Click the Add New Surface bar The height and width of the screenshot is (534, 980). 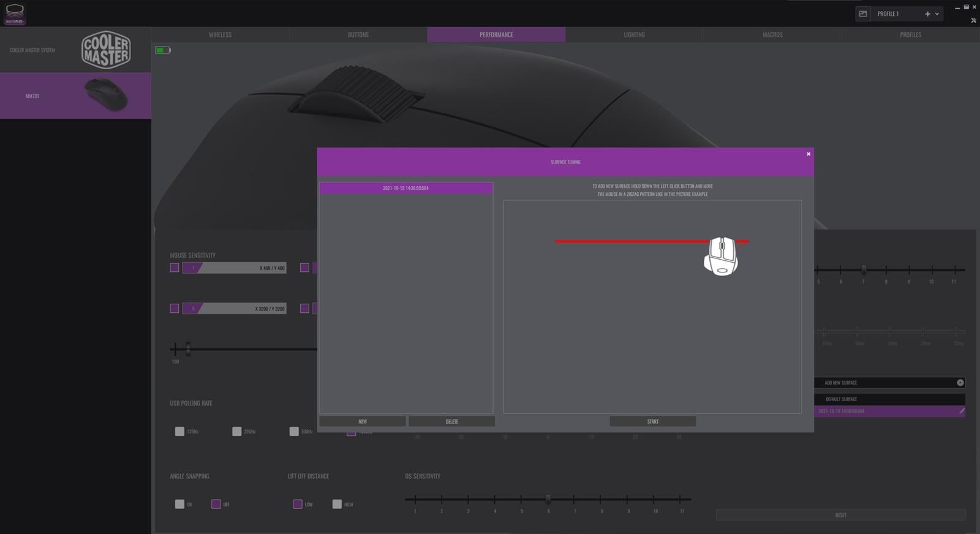(x=889, y=383)
